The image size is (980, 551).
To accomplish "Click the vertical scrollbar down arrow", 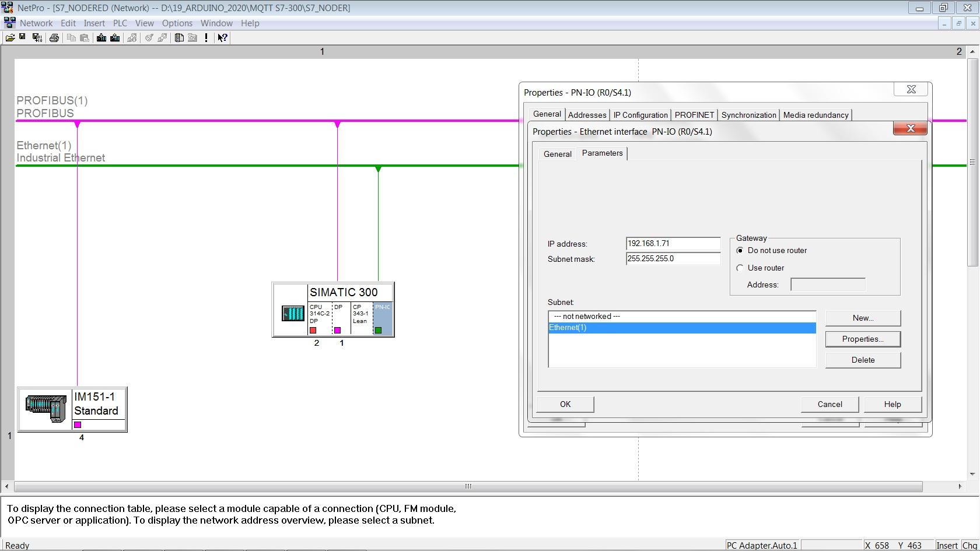I will [972, 474].
